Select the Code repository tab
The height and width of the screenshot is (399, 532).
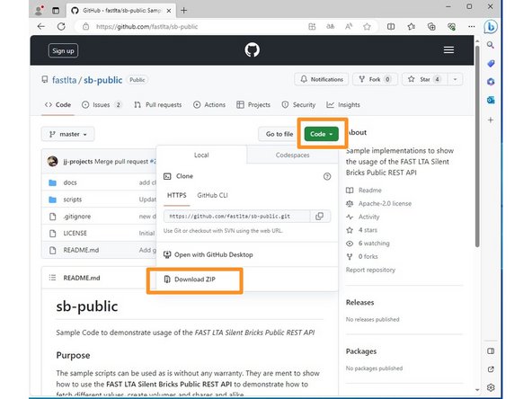coord(58,105)
